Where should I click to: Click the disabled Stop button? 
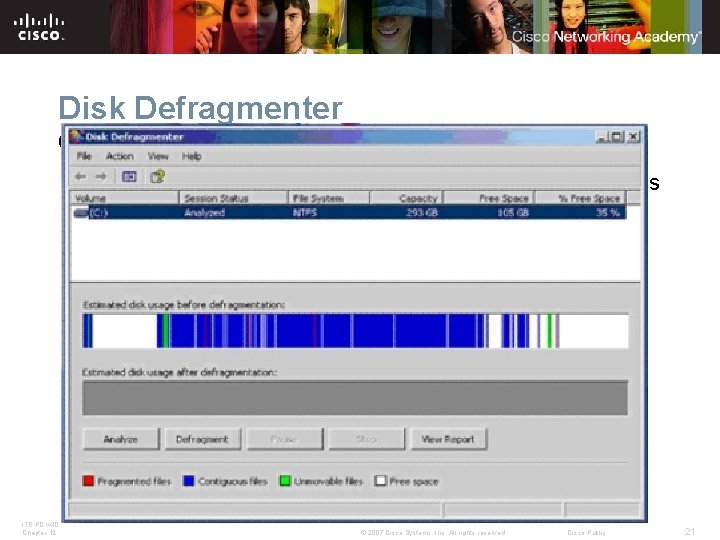[366, 439]
